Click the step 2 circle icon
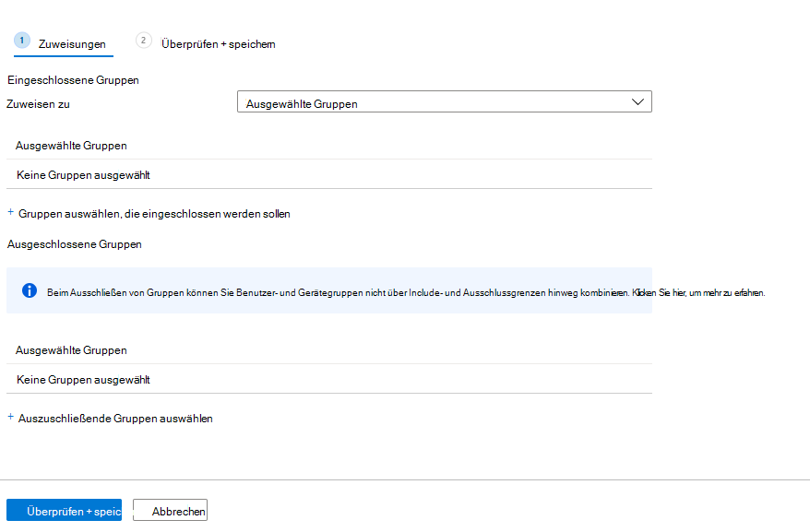Viewport: 810px width, 532px height. point(143,41)
